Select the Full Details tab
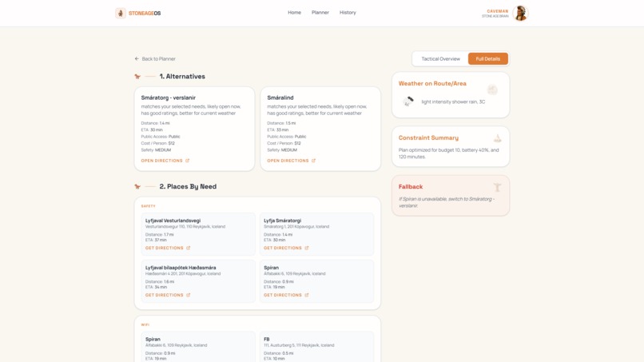Screen dimensions: 644x362 488,59
